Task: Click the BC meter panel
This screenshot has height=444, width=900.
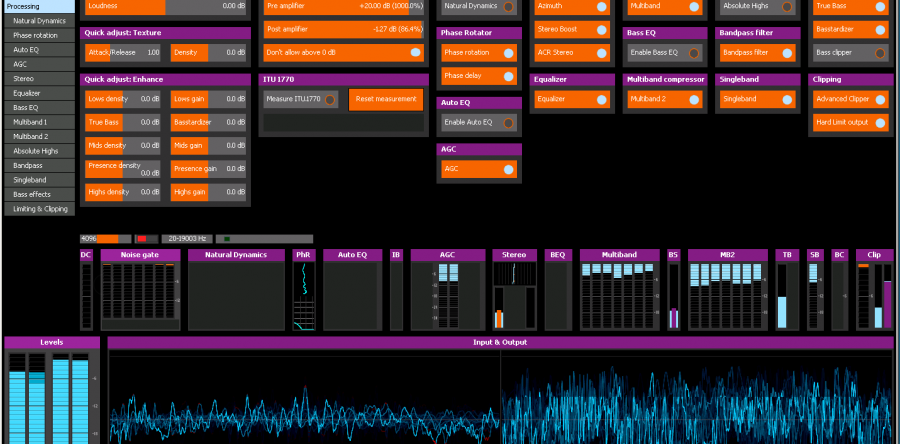Action: (840, 290)
